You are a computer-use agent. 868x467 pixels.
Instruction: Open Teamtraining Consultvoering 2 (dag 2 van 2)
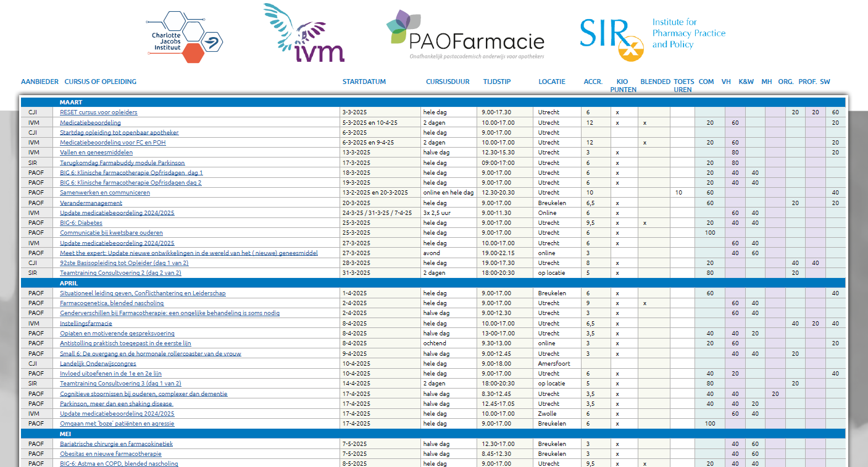tap(120, 273)
